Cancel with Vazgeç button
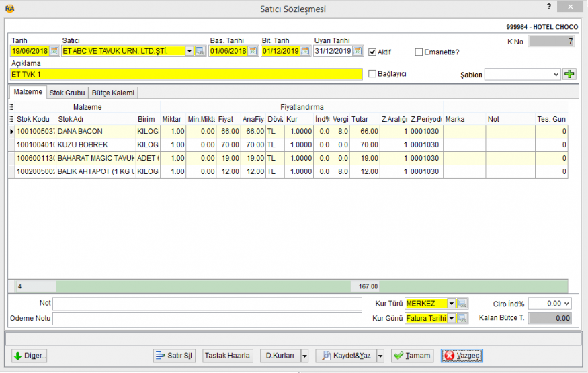The height and width of the screenshot is (373, 588). [x=462, y=356]
